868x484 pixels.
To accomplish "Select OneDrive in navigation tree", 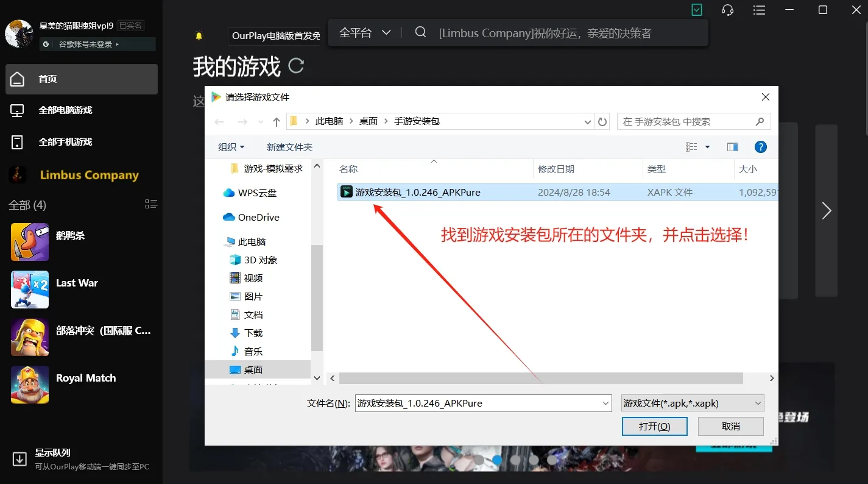I will pos(251,217).
